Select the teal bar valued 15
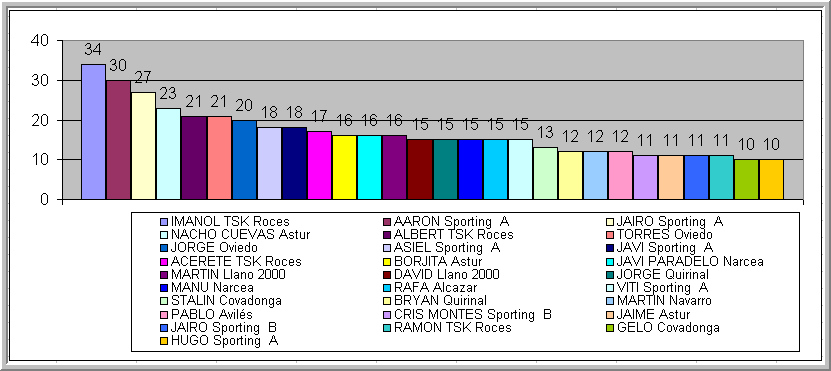Screen dimensions: 831x371 [x=445, y=170]
